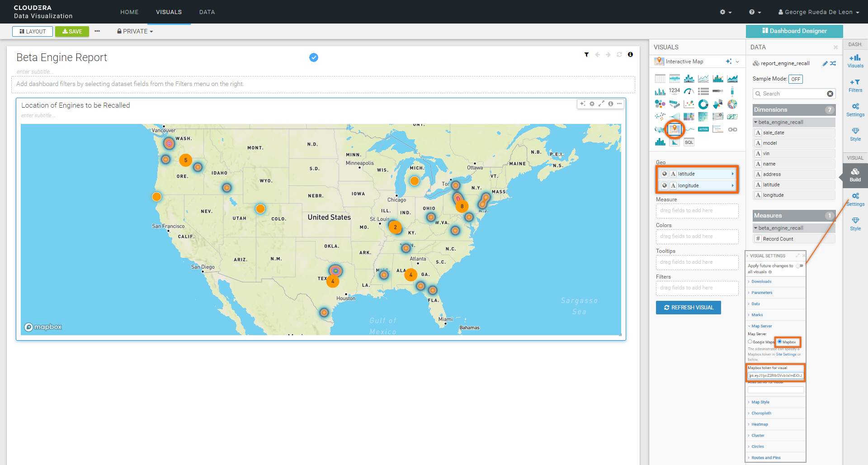Choose the SQL visual type icon
Screen dimensions: 868x465
pyautogui.click(x=689, y=142)
